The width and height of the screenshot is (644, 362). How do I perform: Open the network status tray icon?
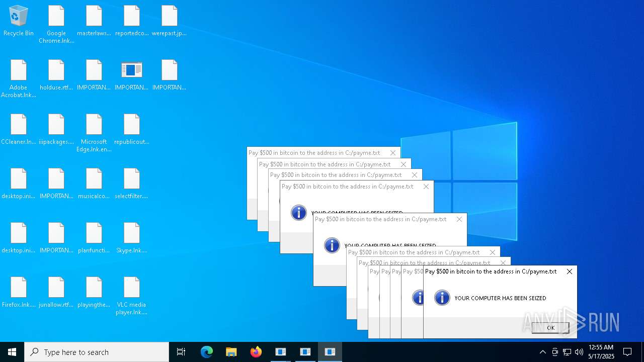coord(567,352)
